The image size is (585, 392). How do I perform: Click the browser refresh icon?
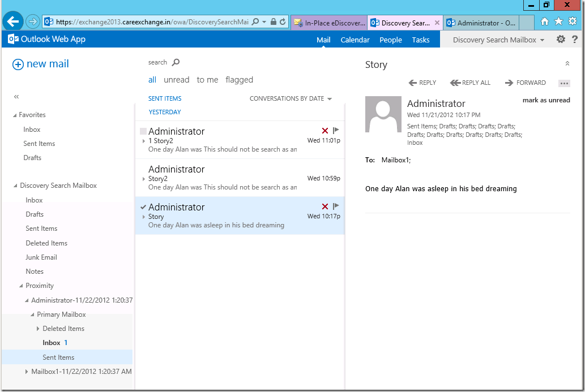pyautogui.click(x=283, y=21)
